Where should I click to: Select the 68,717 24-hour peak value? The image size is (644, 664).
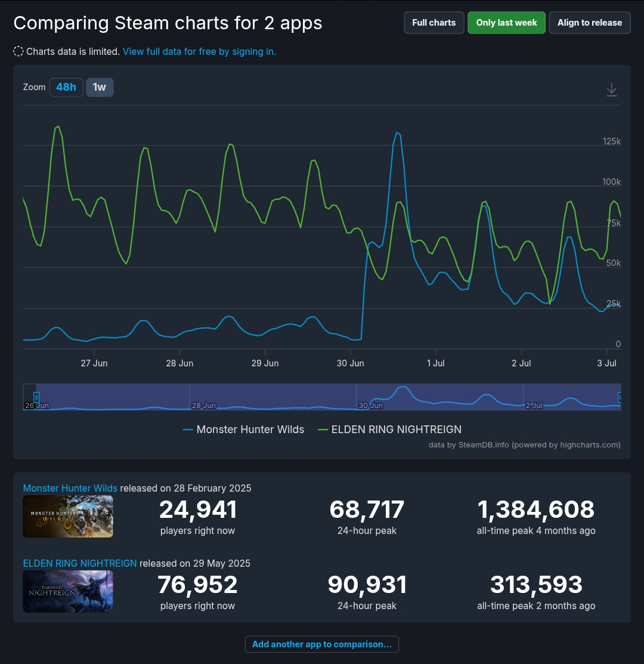click(x=367, y=509)
